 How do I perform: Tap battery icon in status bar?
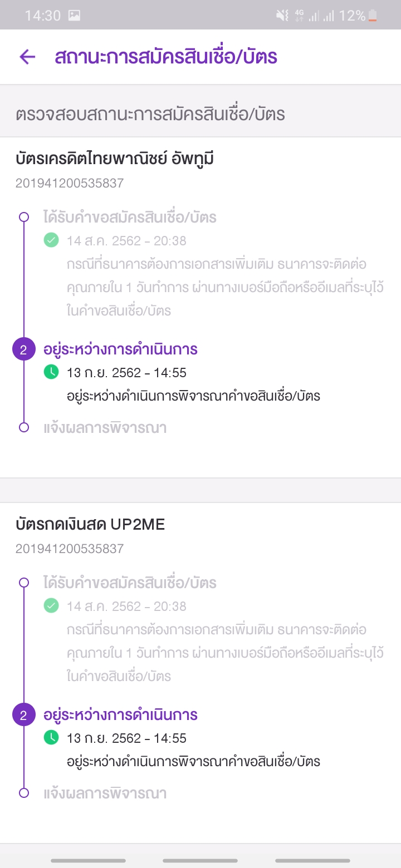373,16
